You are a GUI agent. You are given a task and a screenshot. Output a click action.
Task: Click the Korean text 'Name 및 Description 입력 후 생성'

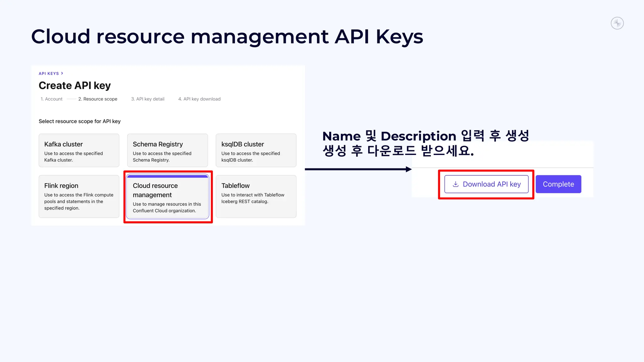click(426, 136)
